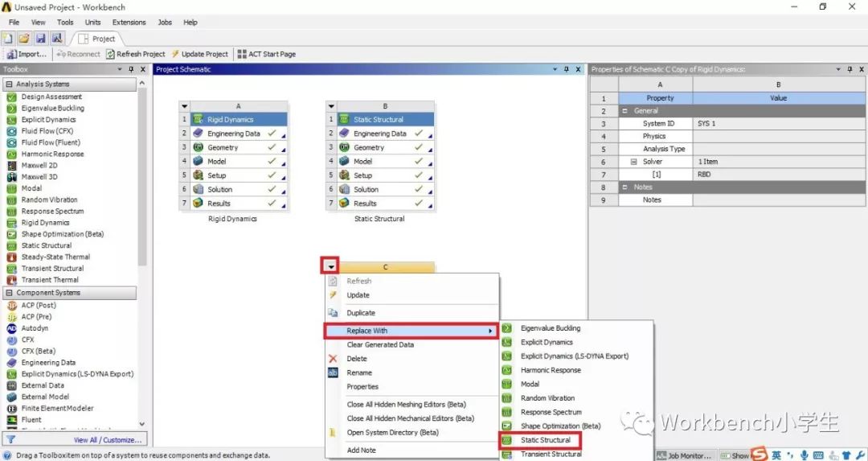Select the Fluid Flow (Fluent) toolbox icon
Image resolution: width=868 pixels, height=461 pixels.
tap(11, 143)
